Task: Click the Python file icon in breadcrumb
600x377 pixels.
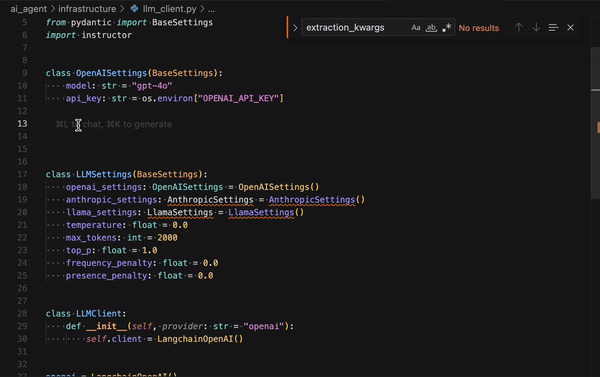Action: [x=134, y=8]
